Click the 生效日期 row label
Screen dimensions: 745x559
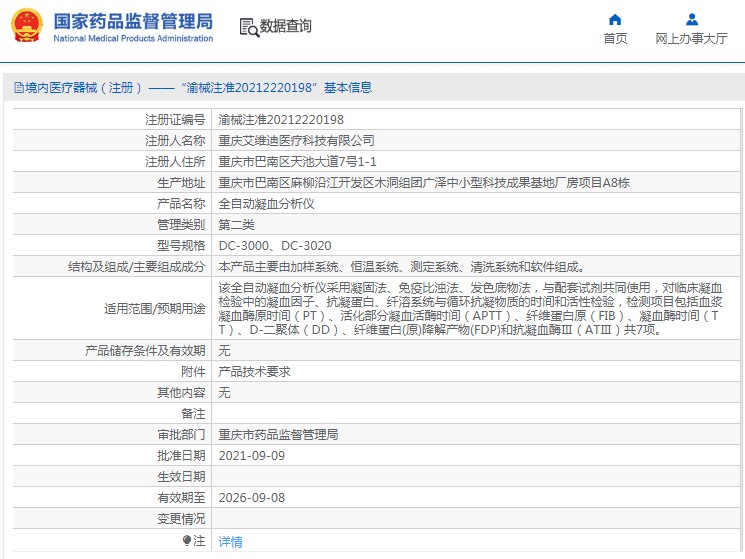(x=181, y=476)
